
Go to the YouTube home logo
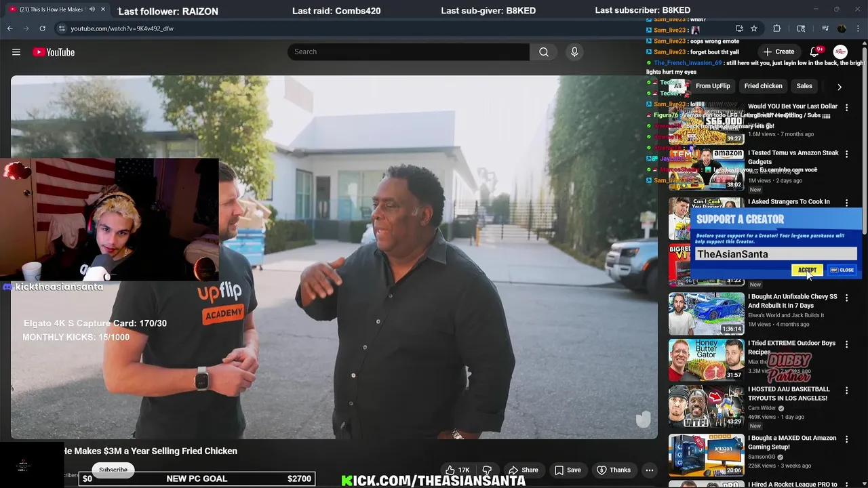coord(54,52)
